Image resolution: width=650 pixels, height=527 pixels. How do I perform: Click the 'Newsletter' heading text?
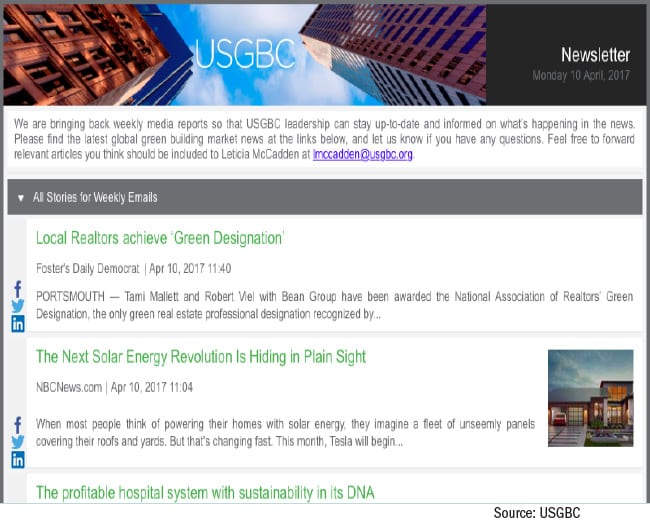(x=596, y=55)
